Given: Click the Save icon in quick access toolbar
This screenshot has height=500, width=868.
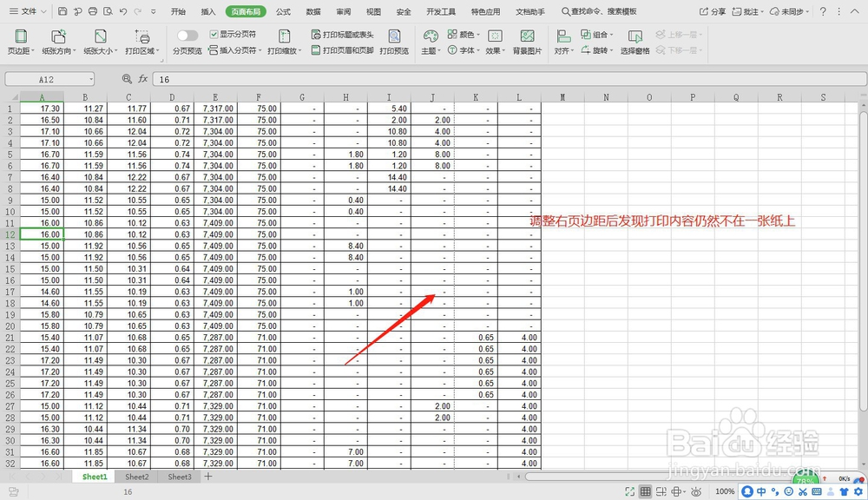Looking at the screenshot, I should pos(62,11).
